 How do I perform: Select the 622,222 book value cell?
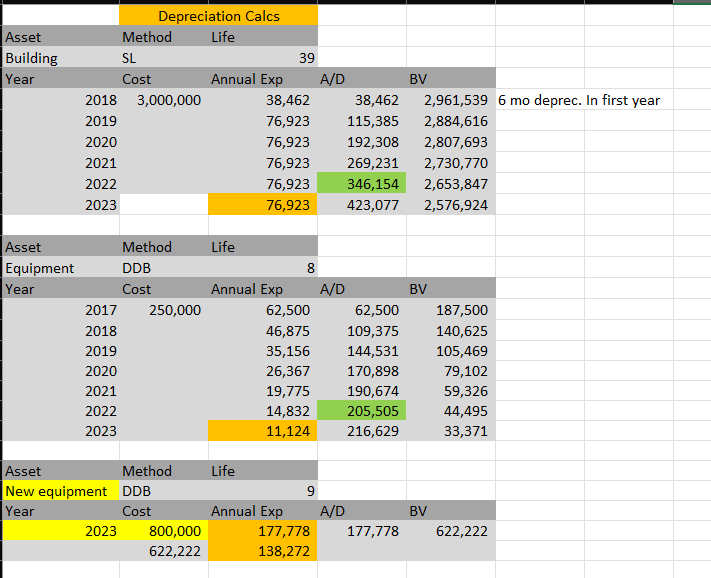click(x=451, y=531)
